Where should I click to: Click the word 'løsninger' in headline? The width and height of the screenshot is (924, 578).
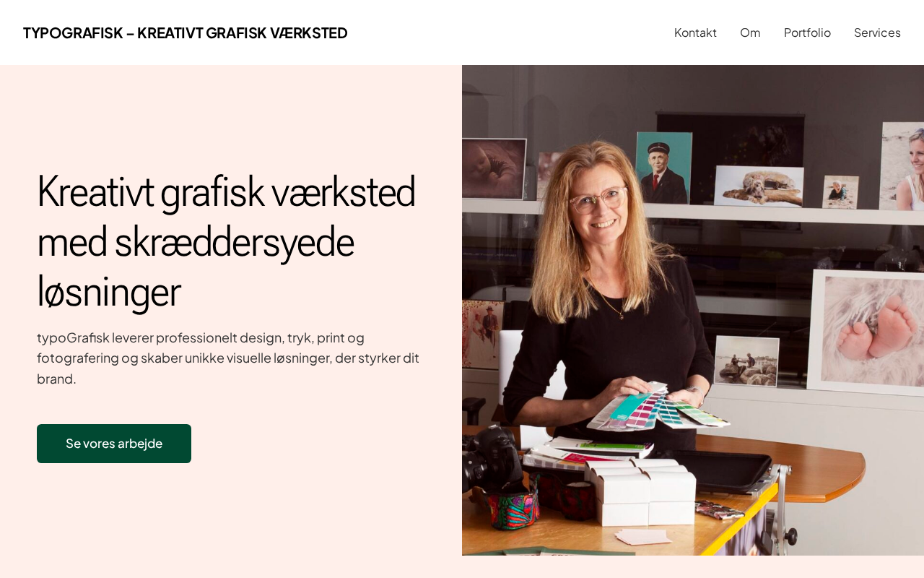tap(109, 291)
